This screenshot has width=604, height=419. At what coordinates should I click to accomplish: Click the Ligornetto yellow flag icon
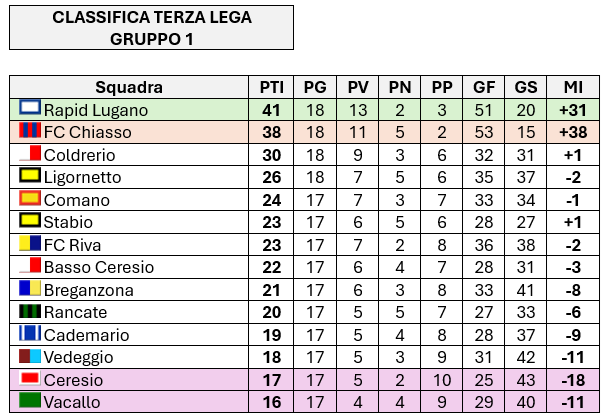pos(30,175)
